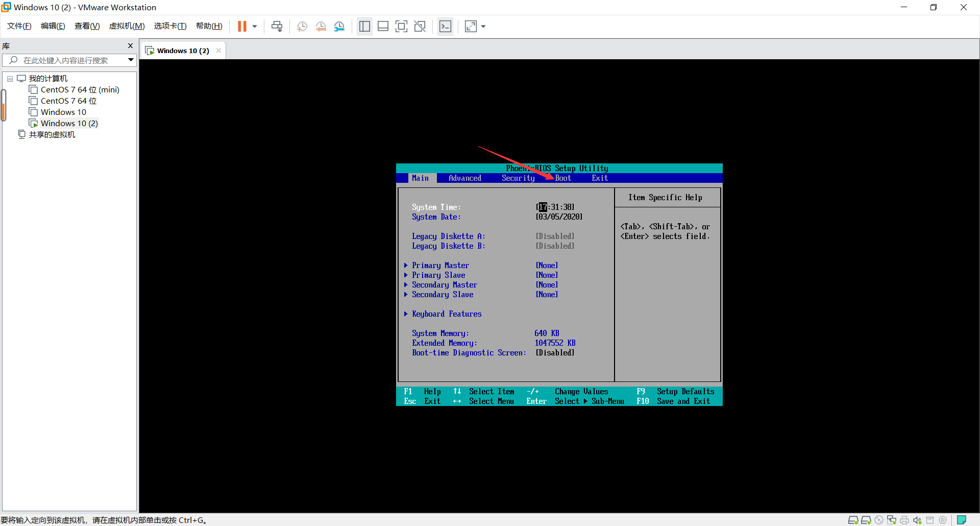
Task: Click the VMware Workstation title bar icon
Action: [6, 7]
